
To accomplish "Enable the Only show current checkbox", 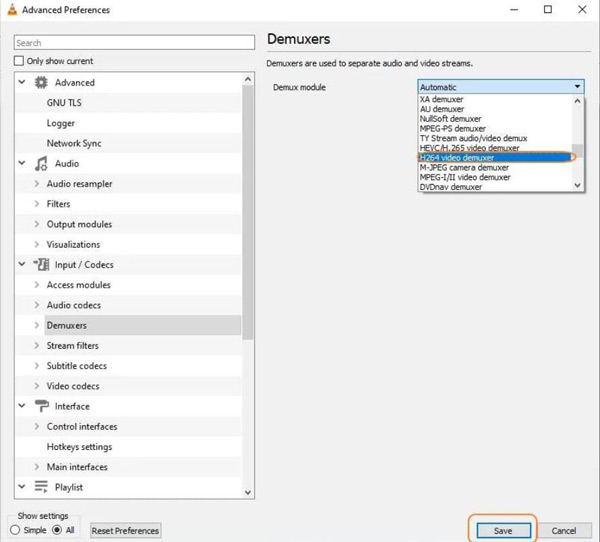I will (x=18, y=61).
